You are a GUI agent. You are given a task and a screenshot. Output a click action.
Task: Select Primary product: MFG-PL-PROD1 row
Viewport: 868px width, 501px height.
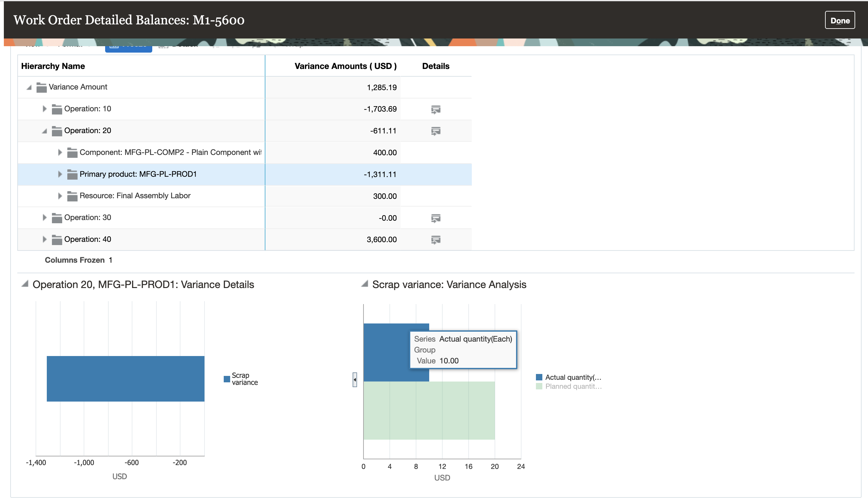138,174
